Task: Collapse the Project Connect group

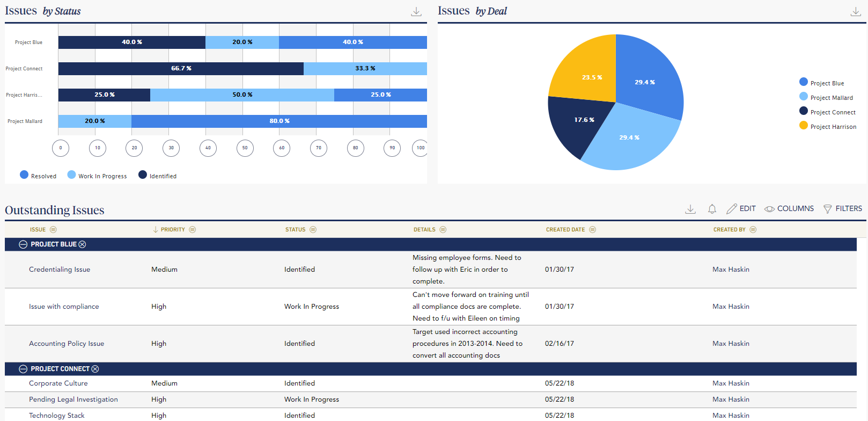Action: pyautogui.click(x=23, y=369)
